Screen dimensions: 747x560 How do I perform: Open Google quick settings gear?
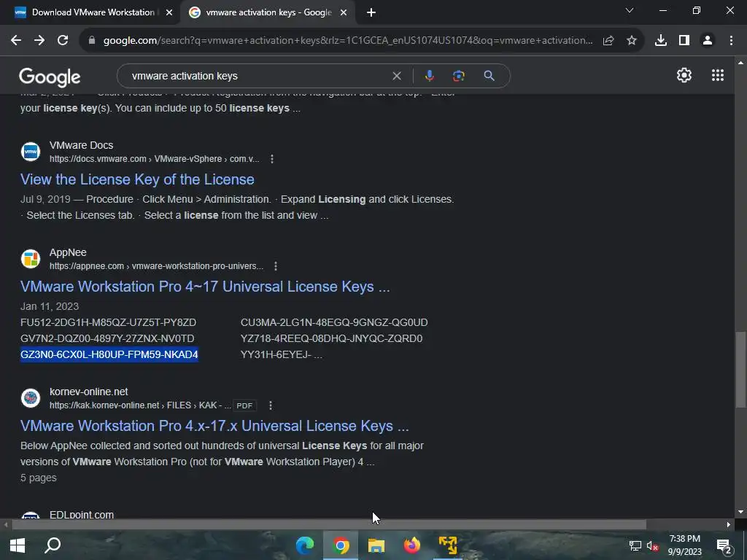tap(684, 75)
